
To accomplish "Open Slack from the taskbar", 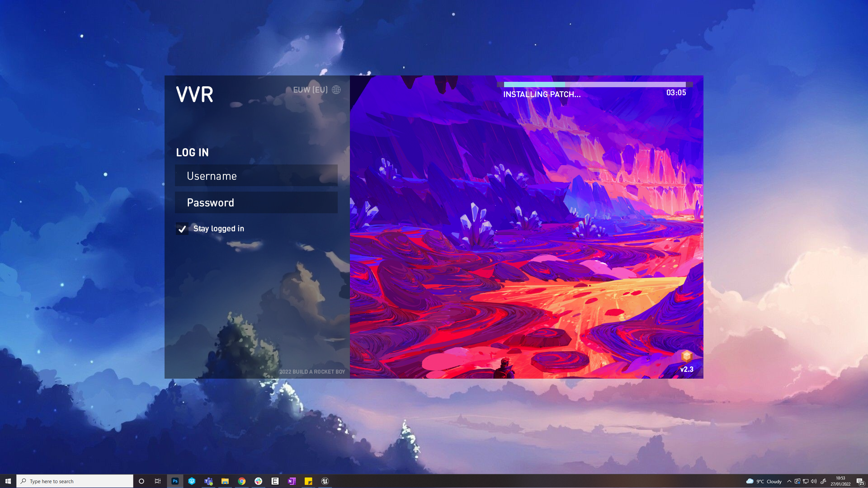I will click(258, 481).
